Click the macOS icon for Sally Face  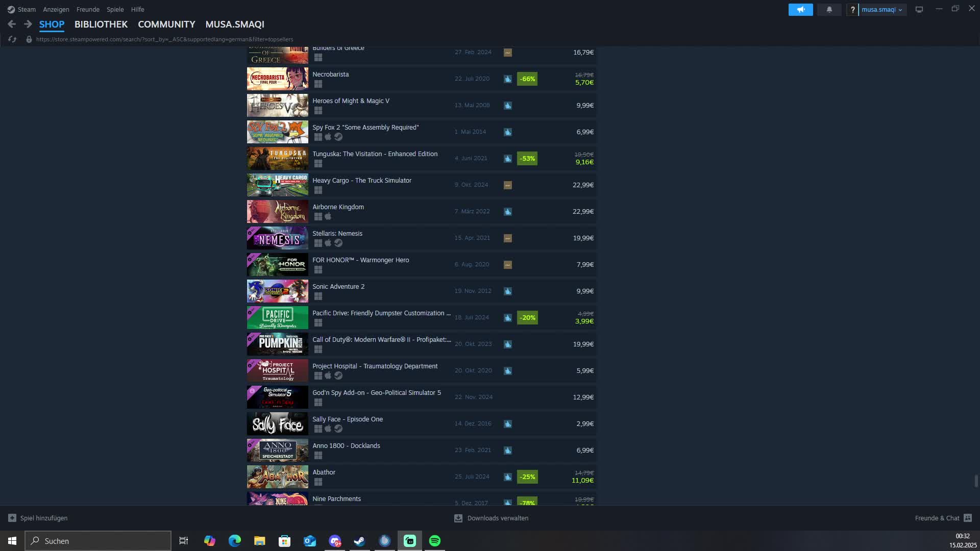328,429
